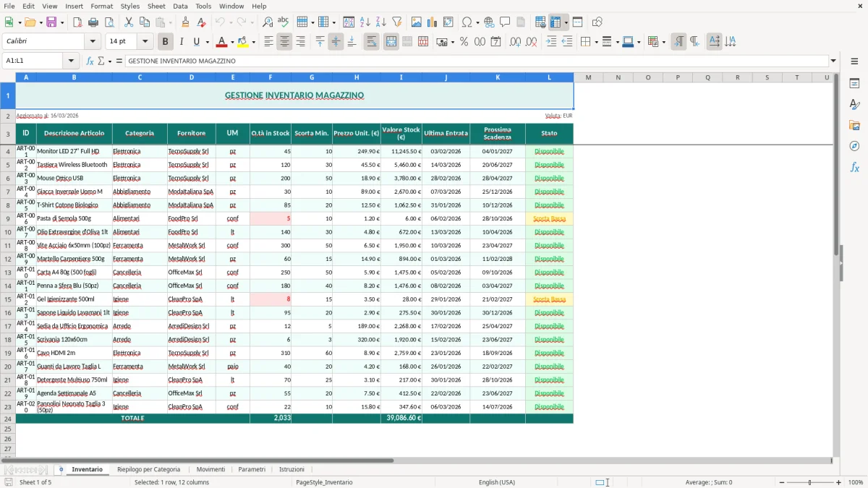
Task: Run the spelling check icon
Action: [283, 22]
